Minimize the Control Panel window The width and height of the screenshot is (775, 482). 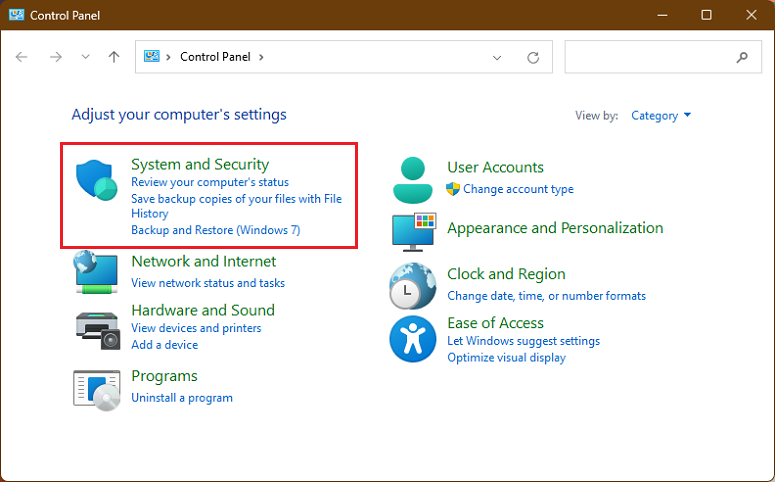(x=662, y=15)
